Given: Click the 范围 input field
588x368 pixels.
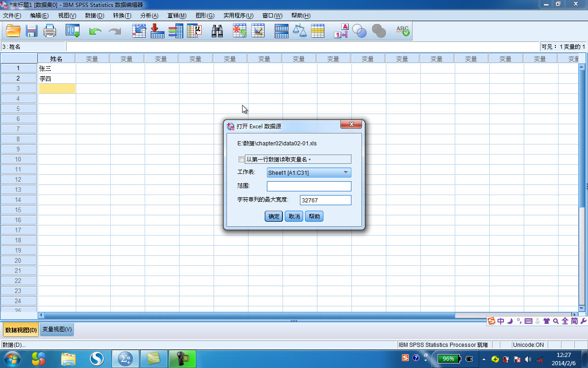Looking at the screenshot, I should click(309, 186).
